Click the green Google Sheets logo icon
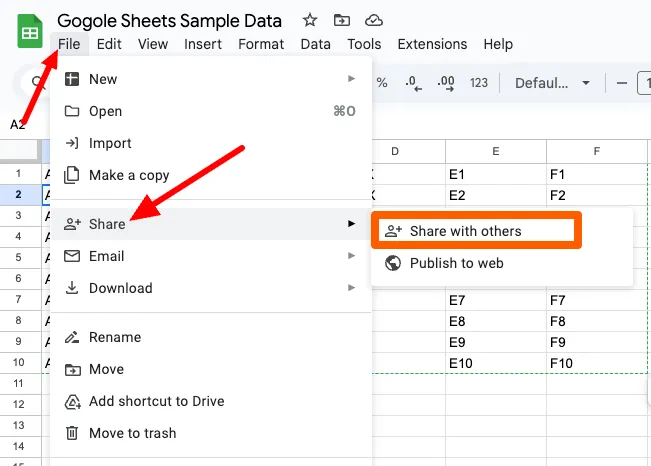The image size is (651, 466). (30, 32)
